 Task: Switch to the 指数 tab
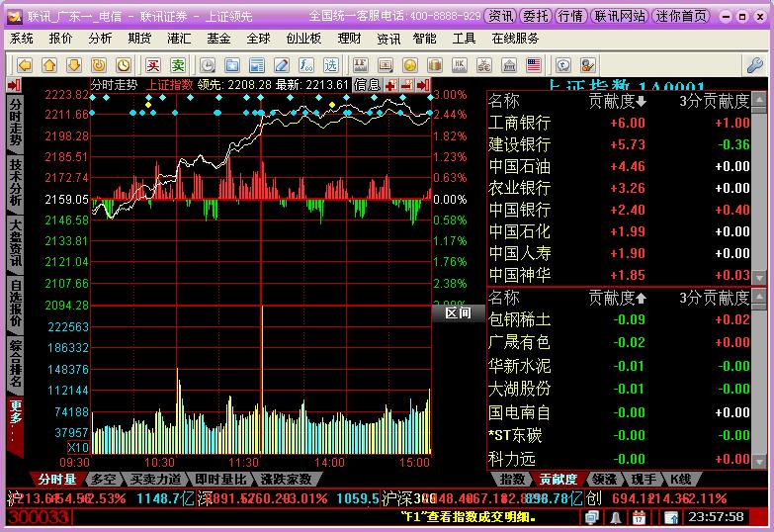pos(512,479)
